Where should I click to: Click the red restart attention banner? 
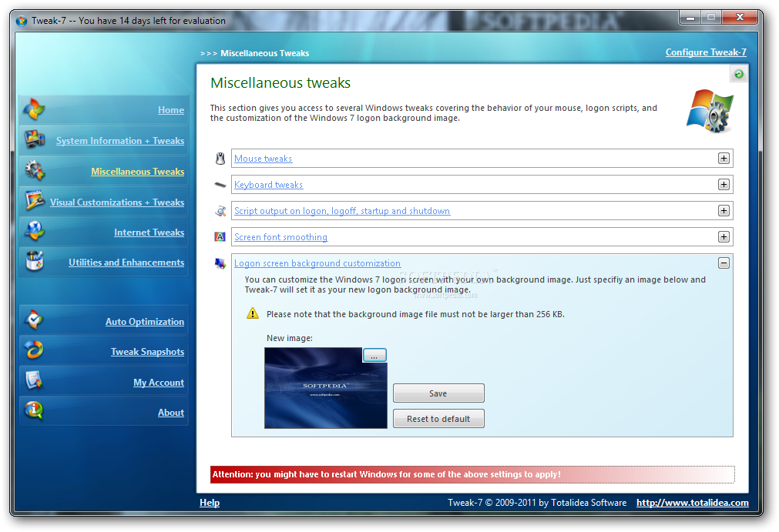[472, 474]
